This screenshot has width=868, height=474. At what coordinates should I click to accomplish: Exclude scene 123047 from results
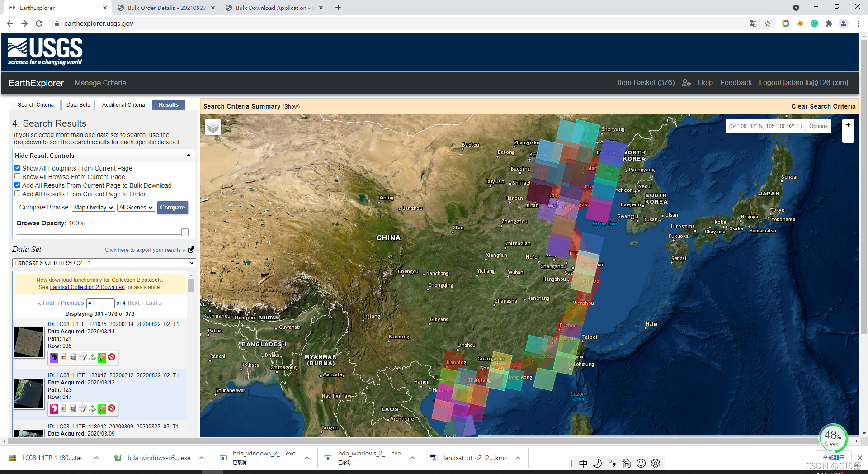point(112,408)
